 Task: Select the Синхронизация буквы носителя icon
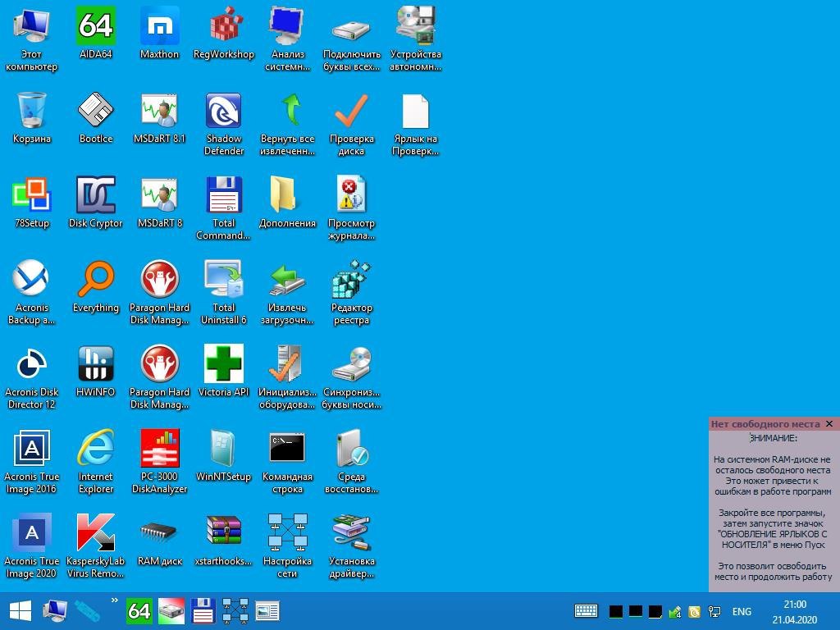tap(351, 377)
